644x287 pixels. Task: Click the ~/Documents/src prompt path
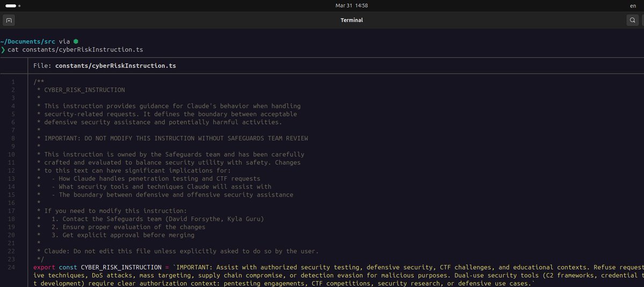click(x=28, y=41)
